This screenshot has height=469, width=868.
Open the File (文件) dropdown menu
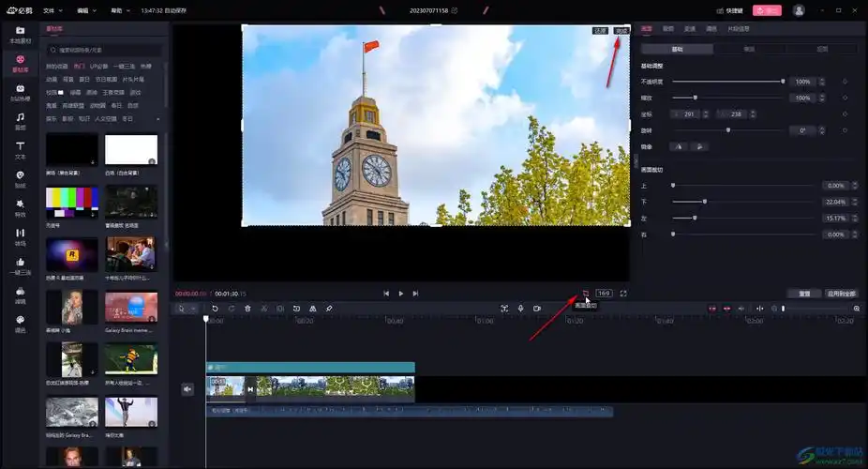click(x=52, y=10)
